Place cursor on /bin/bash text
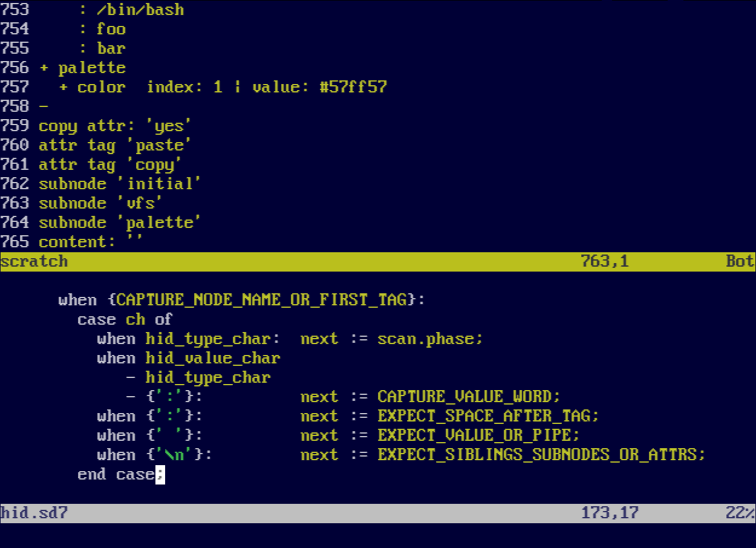 [140, 10]
